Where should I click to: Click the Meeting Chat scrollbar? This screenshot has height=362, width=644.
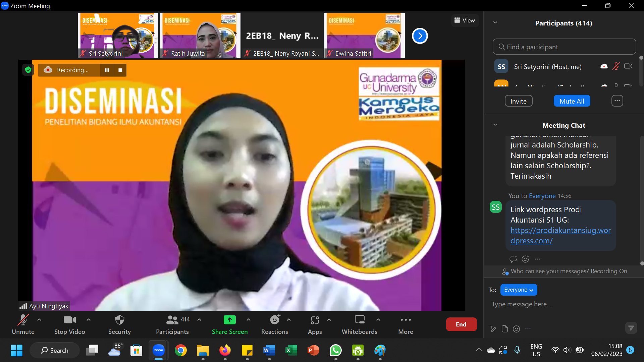pyautogui.click(x=642, y=200)
